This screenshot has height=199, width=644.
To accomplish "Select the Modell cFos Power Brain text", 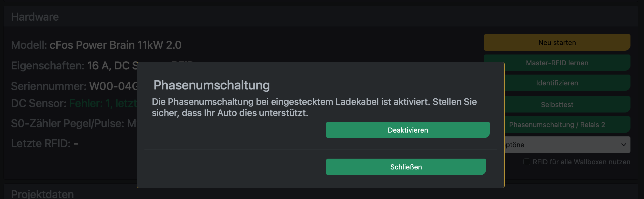I will (96, 45).
